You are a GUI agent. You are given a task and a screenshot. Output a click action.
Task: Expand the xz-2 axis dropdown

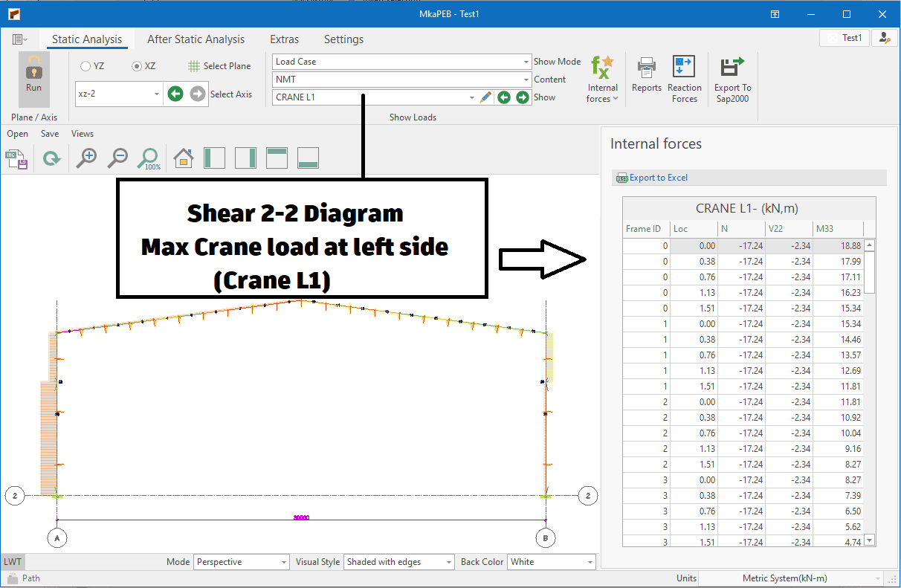(157, 94)
